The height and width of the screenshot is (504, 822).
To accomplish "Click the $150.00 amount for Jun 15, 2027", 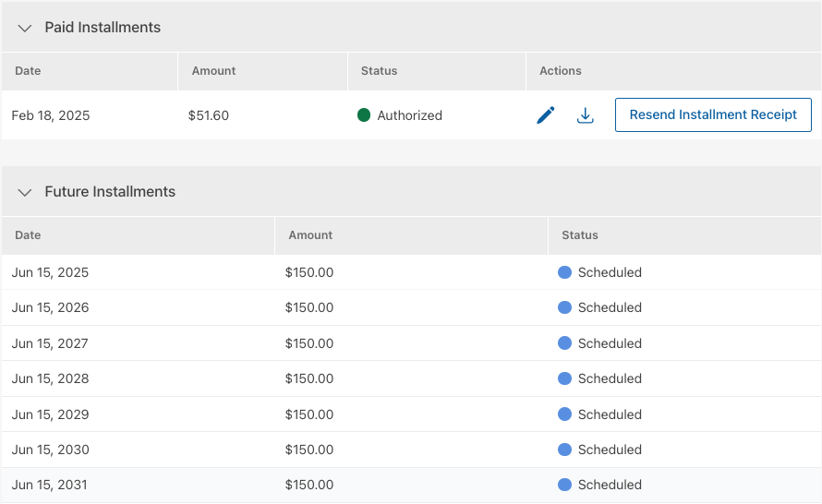I will pos(309,343).
